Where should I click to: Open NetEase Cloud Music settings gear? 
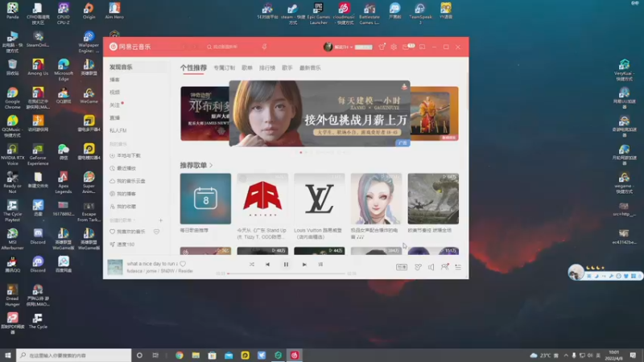pyautogui.click(x=394, y=47)
